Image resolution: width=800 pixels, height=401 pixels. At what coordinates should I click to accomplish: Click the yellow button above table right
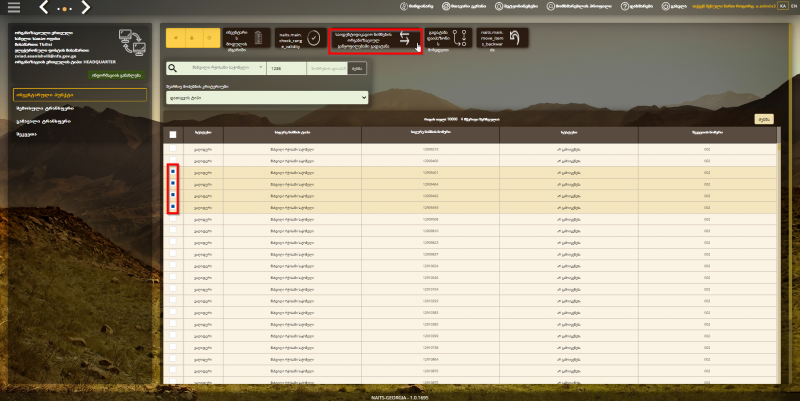pos(764,119)
